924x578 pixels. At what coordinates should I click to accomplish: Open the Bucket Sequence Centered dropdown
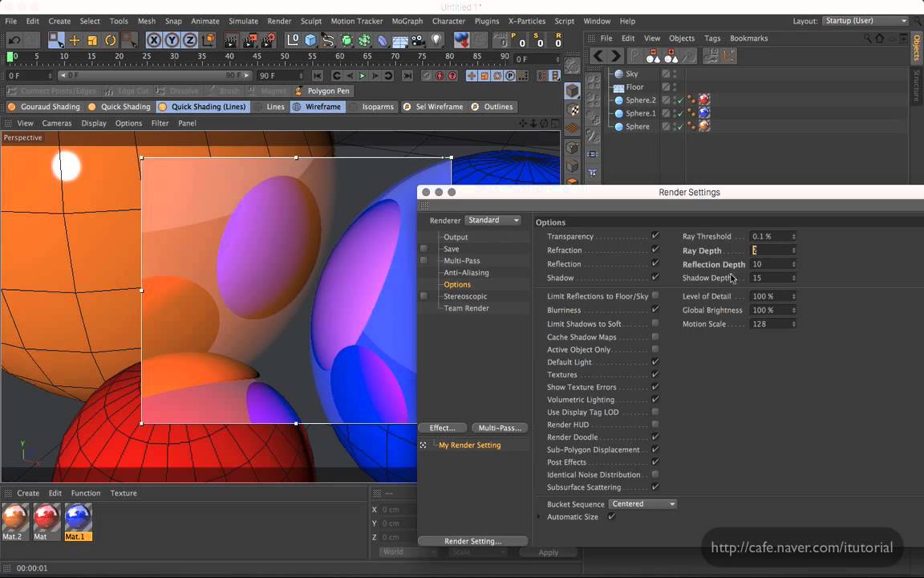pyautogui.click(x=642, y=504)
